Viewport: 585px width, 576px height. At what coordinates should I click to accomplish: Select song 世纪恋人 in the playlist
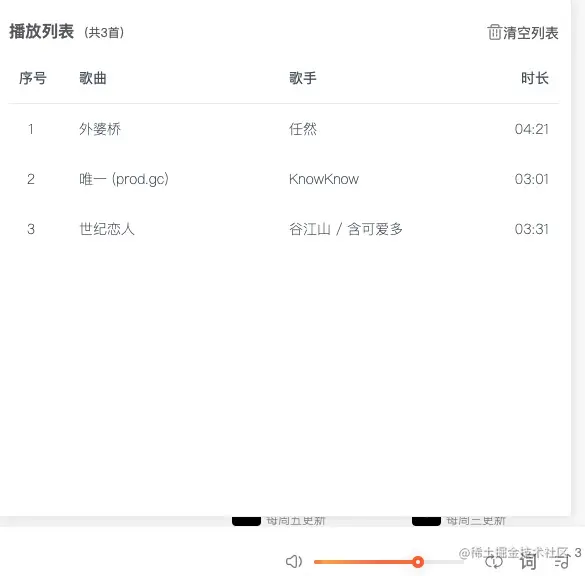[x=107, y=229]
